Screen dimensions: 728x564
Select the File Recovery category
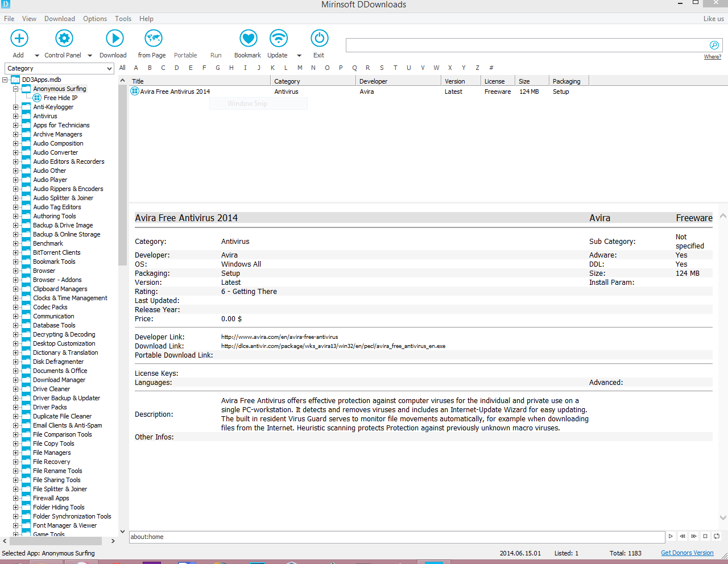pos(52,462)
